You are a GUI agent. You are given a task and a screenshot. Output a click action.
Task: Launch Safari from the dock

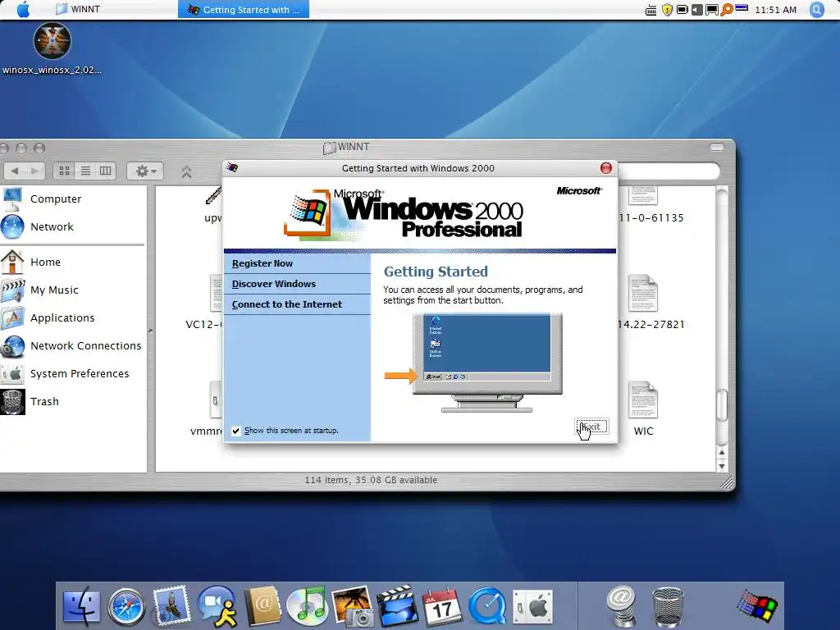(126, 607)
